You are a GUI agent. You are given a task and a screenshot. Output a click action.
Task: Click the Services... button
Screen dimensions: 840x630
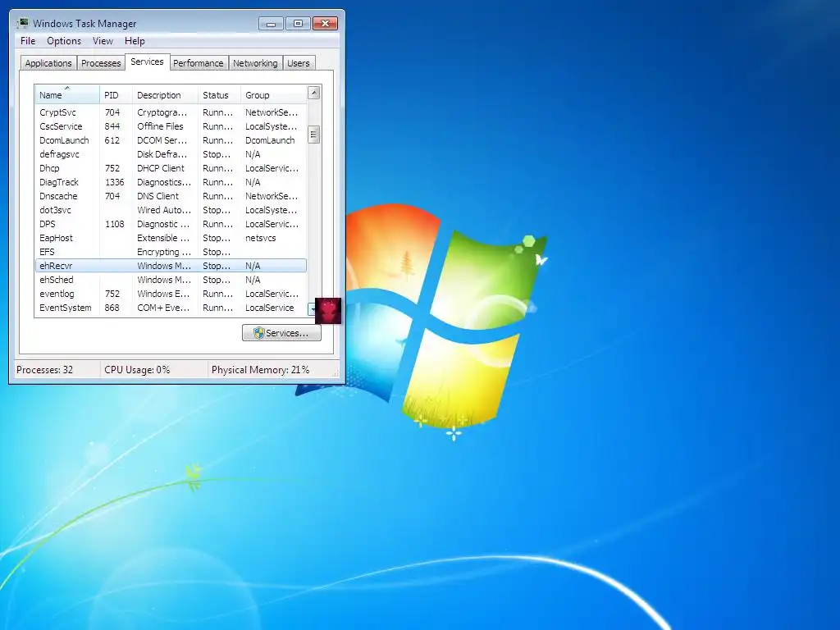(x=281, y=333)
